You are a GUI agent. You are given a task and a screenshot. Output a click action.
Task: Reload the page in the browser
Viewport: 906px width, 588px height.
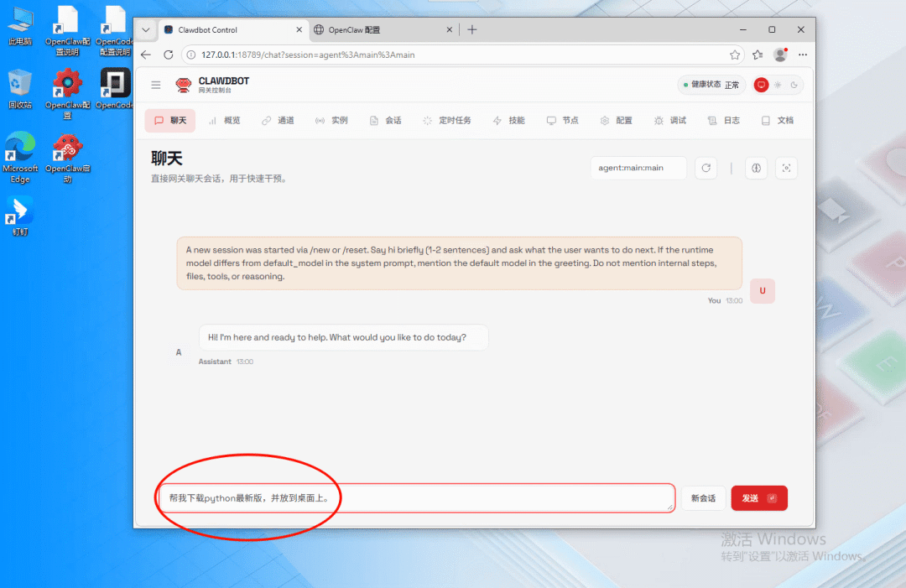click(168, 55)
